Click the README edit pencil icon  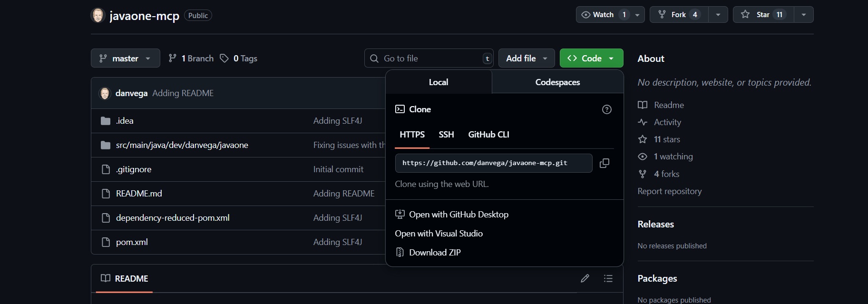tap(585, 278)
